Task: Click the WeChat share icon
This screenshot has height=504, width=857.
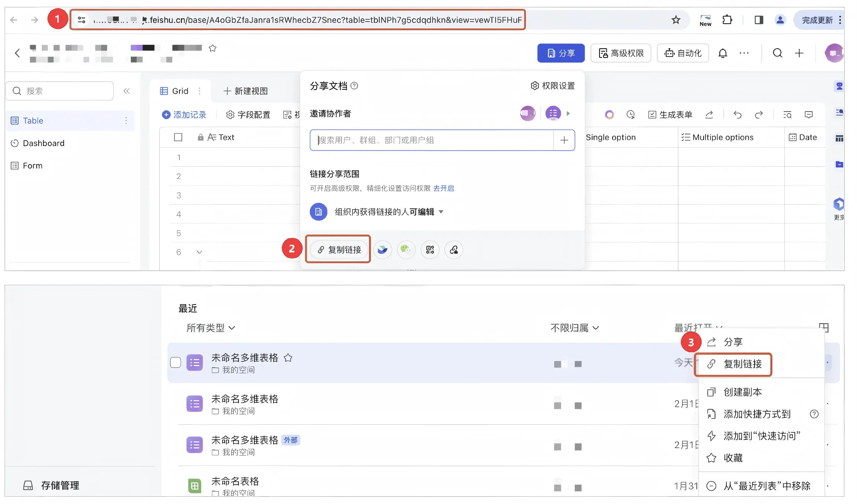Action: click(x=406, y=250)
